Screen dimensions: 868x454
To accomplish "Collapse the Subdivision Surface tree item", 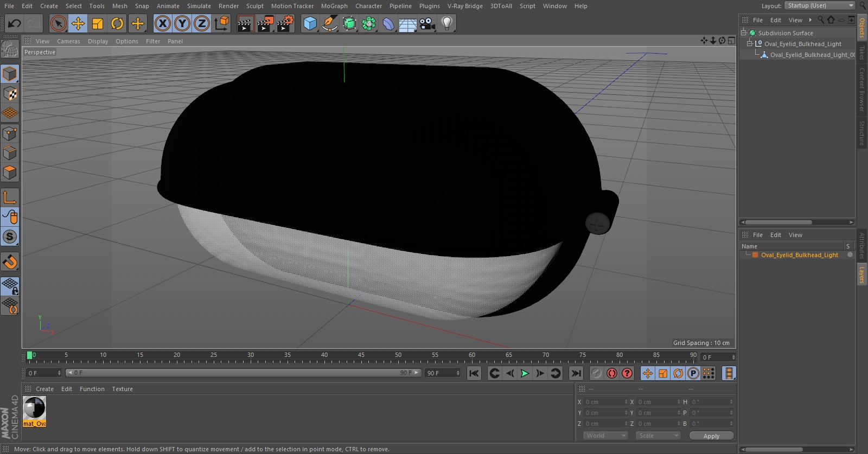I will (x=744, y=33).
